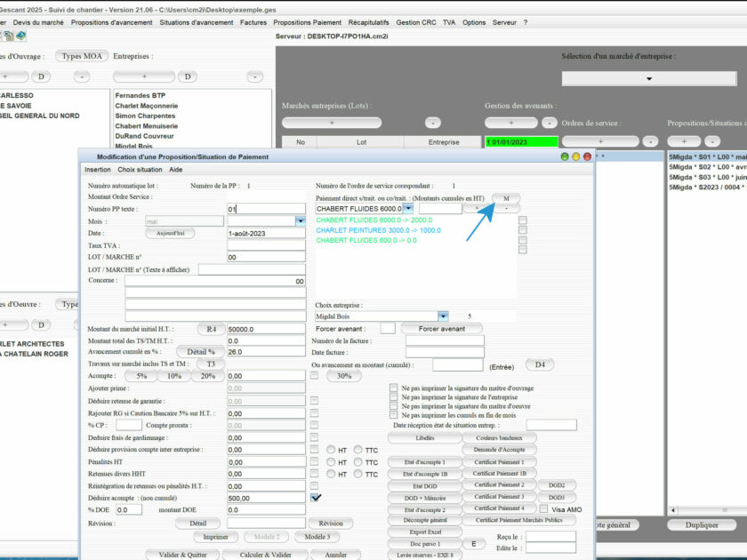Select green avenant entry 1 01/01/2023

(521, 142)
